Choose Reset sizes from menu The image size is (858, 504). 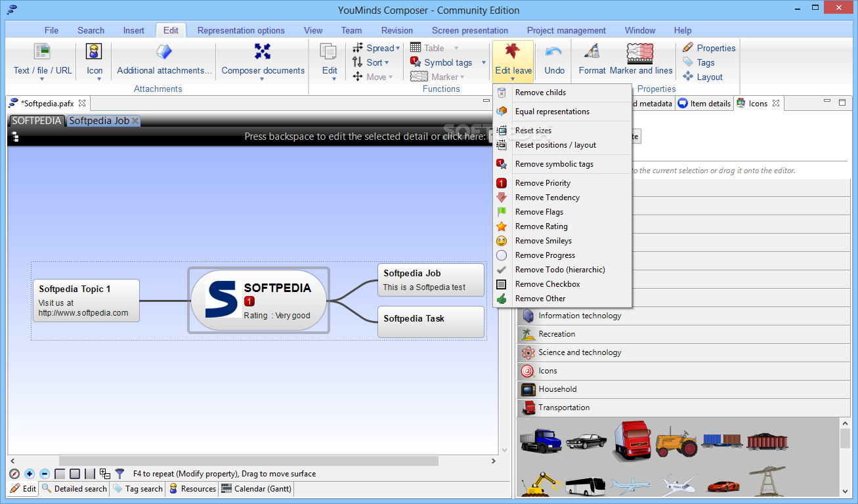(x=562, y=131)
